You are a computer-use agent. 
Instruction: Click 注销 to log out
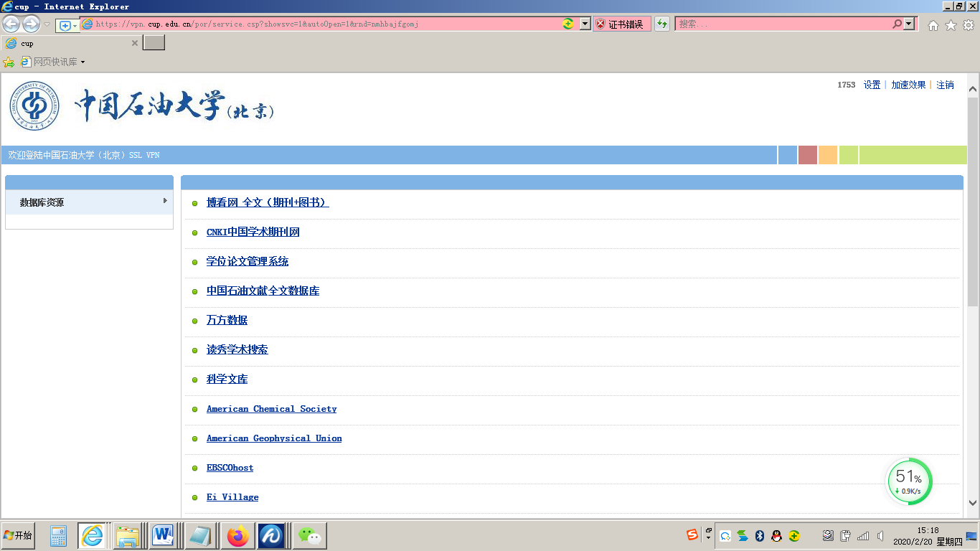tap(945, 85)
